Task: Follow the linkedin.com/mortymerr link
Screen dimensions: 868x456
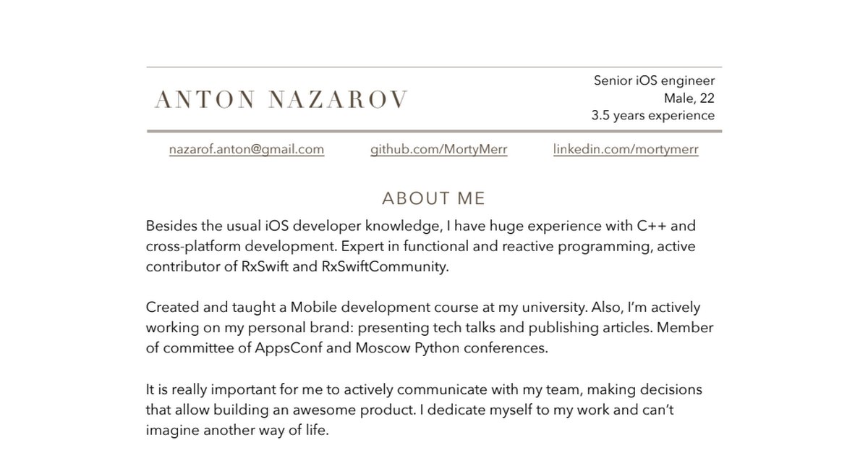Action: (626, 150)
